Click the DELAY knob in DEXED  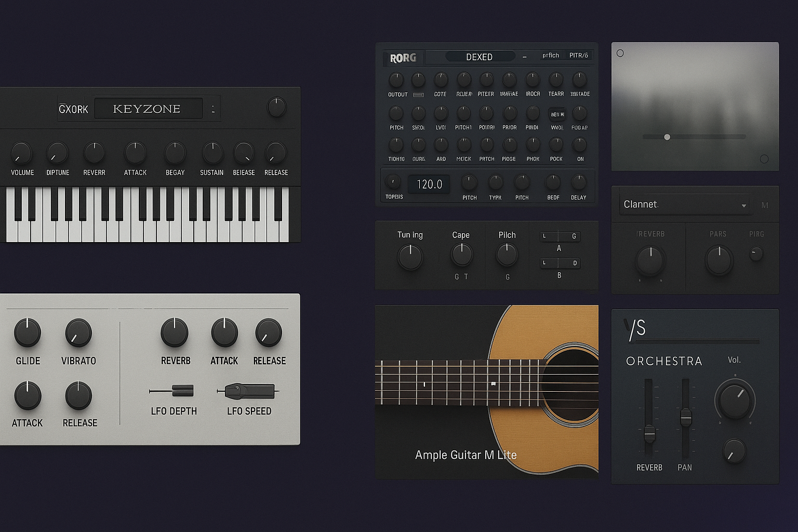pyautogui.click(x=579, y=182)
